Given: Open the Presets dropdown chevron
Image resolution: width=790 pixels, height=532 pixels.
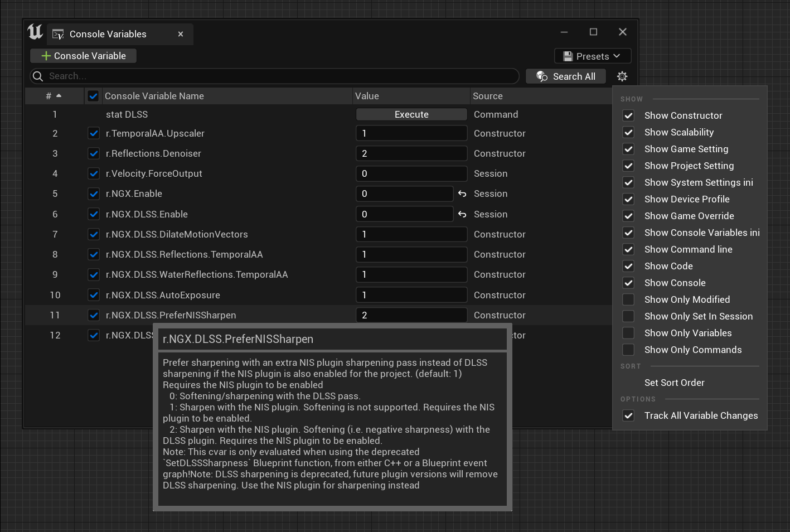Looking at the screenshot, I should (x=617, y=56).
